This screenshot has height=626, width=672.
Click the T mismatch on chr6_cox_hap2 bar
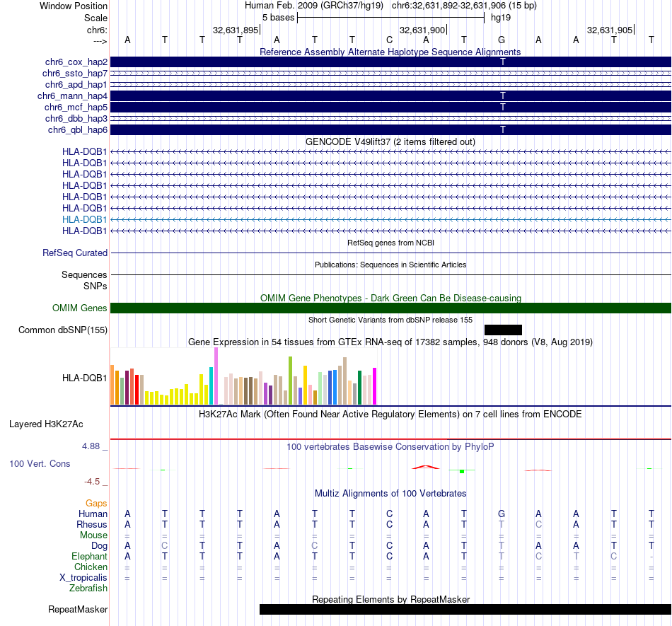point(503,62)
